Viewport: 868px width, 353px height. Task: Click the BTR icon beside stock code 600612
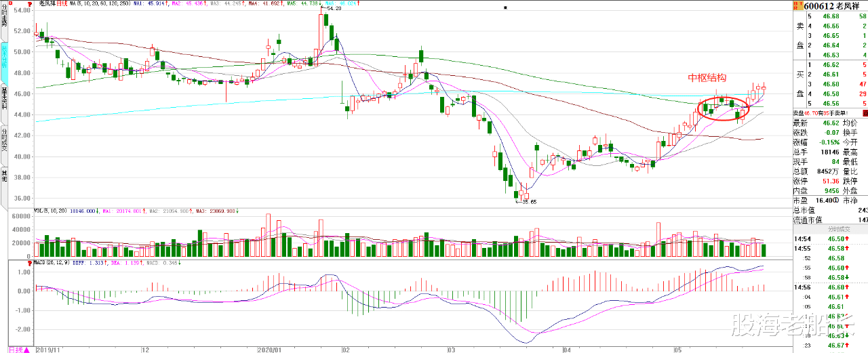coord(797,5)
